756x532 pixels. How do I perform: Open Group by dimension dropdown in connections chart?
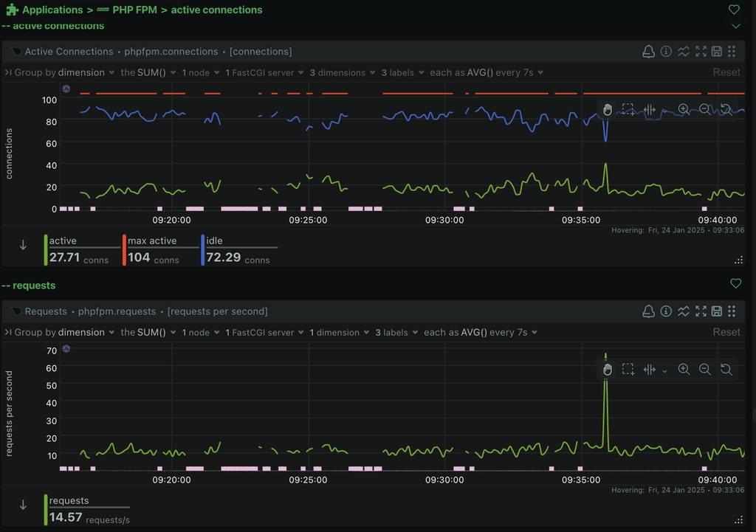coord(64,73)
